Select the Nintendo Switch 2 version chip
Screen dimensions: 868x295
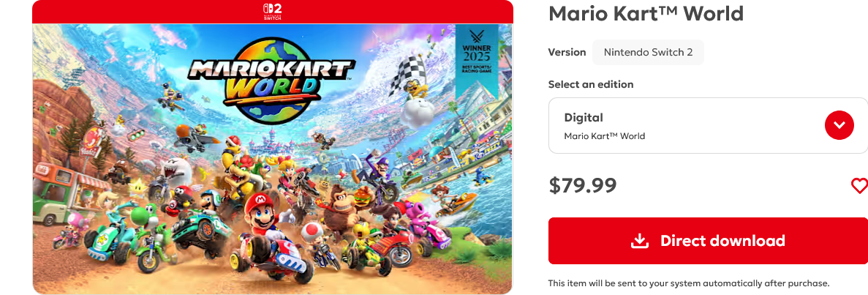pyautogui.click(x=648, y=53)
